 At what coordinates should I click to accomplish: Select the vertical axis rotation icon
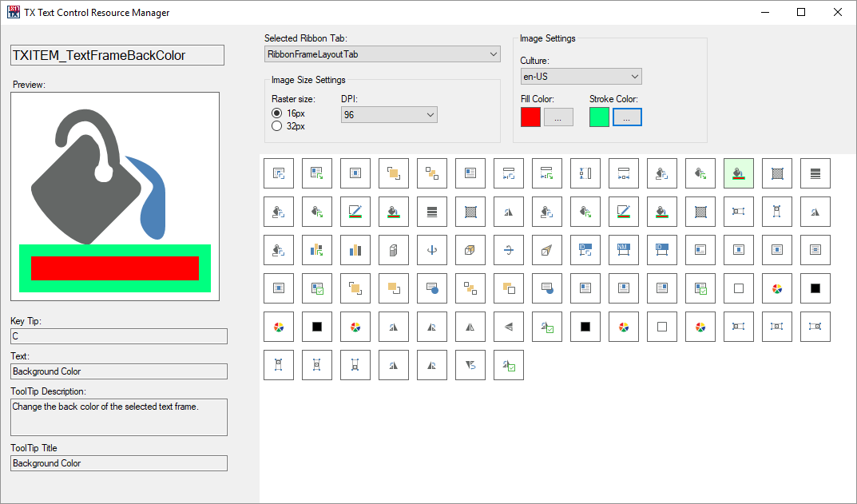click(431, 250)
